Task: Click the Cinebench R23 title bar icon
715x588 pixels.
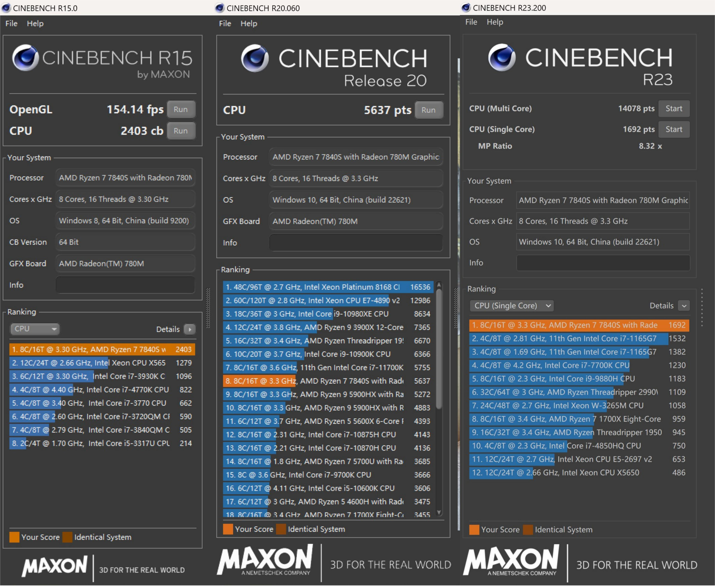Action: click(x=466, y=7)
